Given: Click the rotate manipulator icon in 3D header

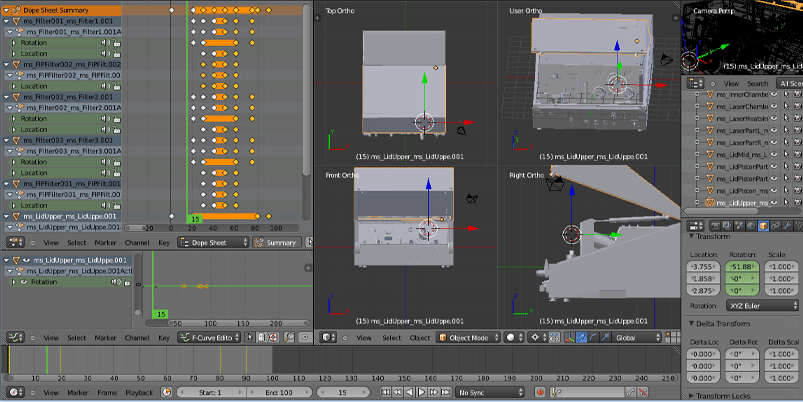Looking at the screenshot, I should [593, 337].
